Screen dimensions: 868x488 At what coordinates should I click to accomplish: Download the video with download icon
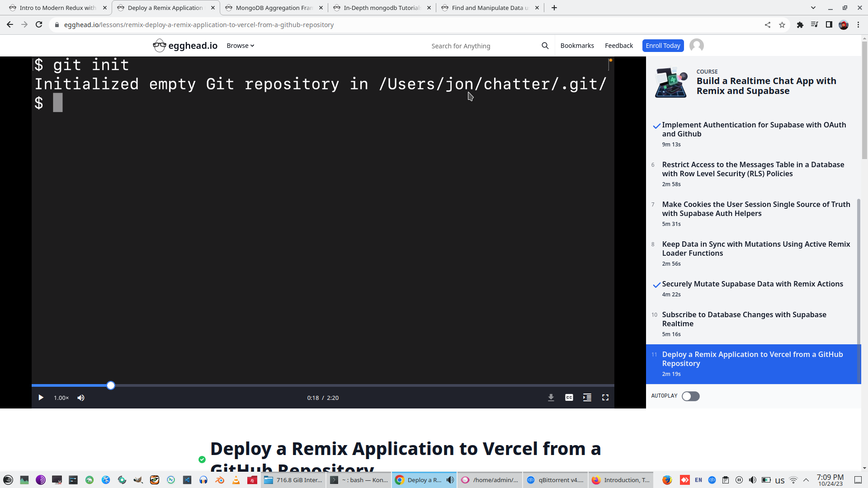[x=551, y=398]
